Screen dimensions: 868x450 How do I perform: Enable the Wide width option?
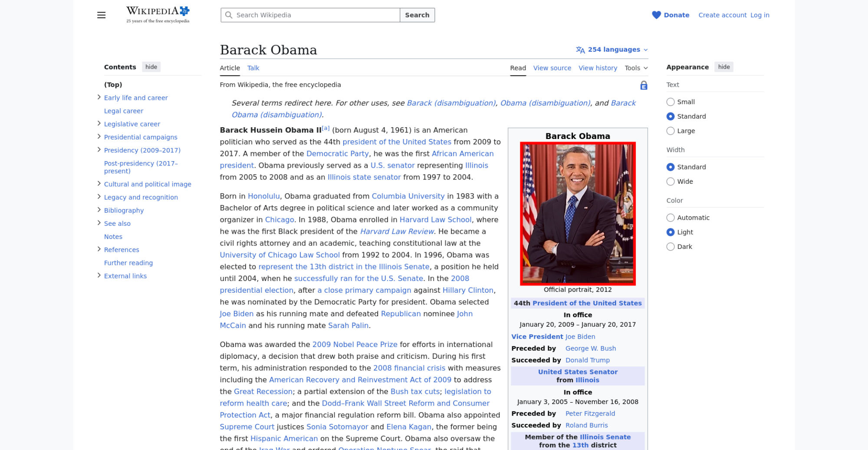[x=671, y=182]
